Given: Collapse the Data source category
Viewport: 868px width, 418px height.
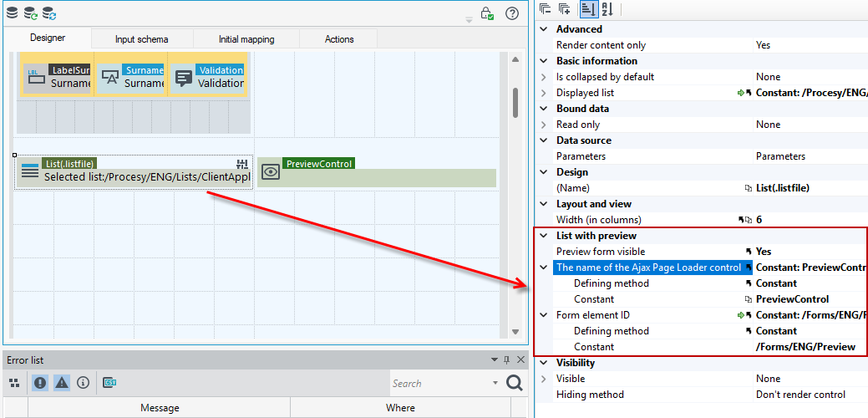Looking at the screenshot, I should coord(544,140).
